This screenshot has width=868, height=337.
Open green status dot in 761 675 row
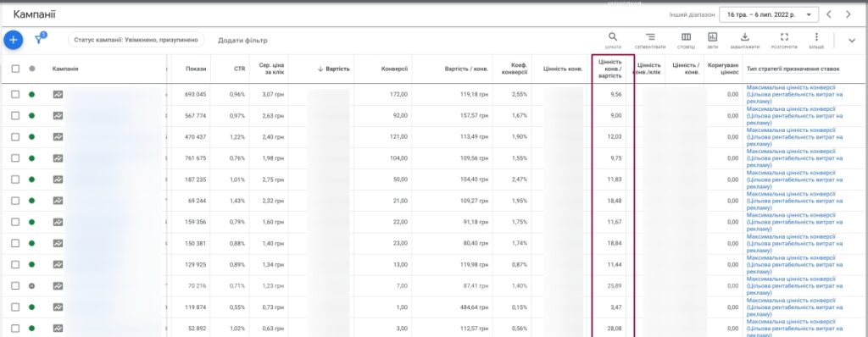pyautogui.click(x=31, y=158)
